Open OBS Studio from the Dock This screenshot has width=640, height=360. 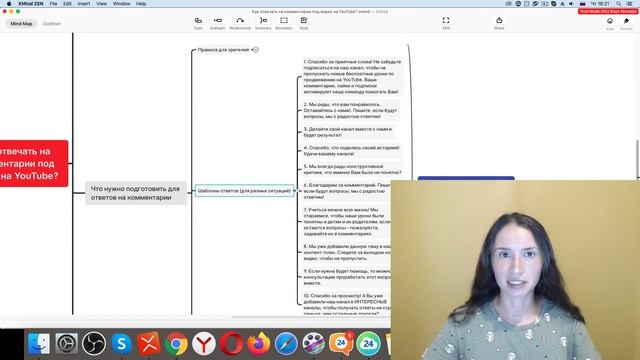point(94,343)
